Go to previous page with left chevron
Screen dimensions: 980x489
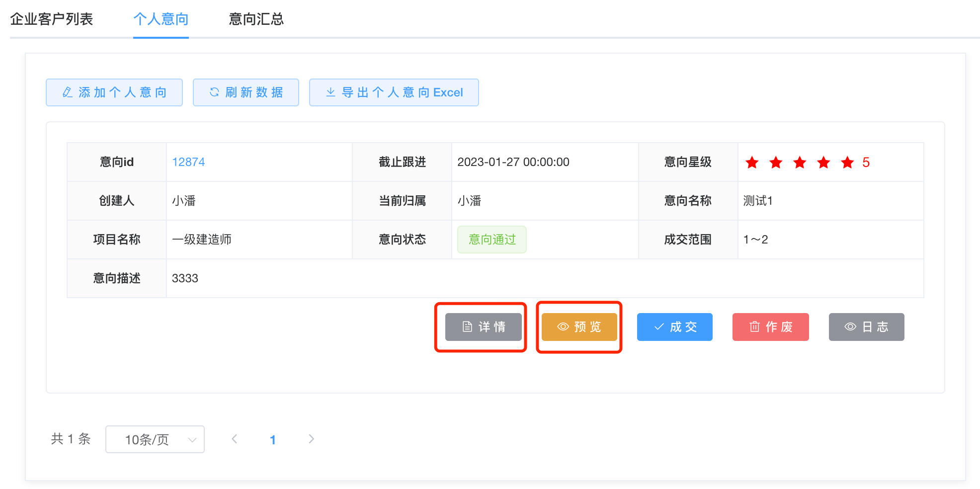point(235,439)
